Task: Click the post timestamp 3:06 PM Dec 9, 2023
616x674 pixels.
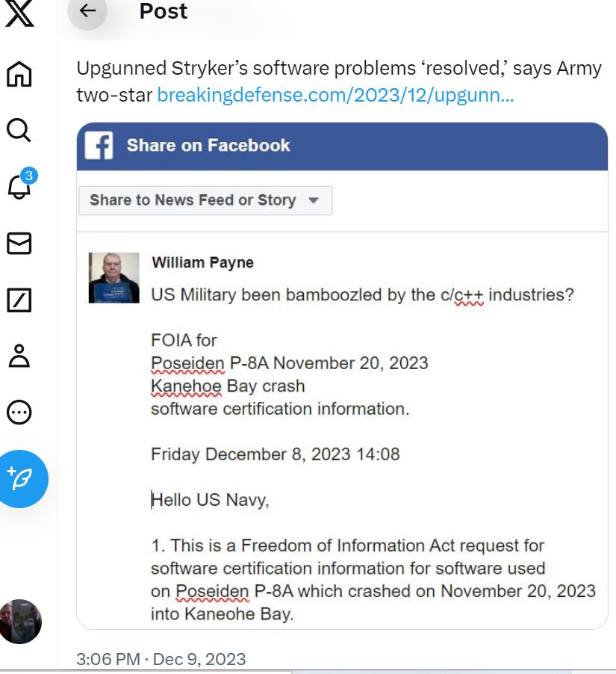Action: (161, 659)
